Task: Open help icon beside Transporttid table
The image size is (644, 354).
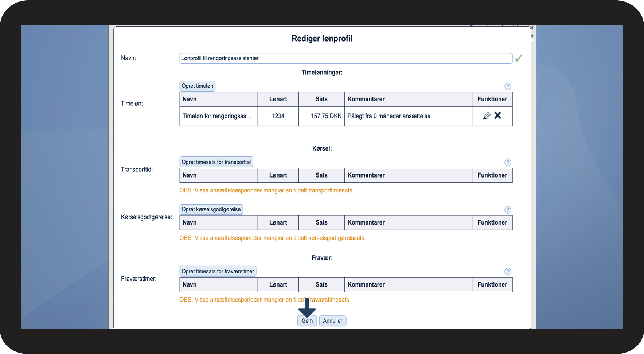Action: click(508, 162)
